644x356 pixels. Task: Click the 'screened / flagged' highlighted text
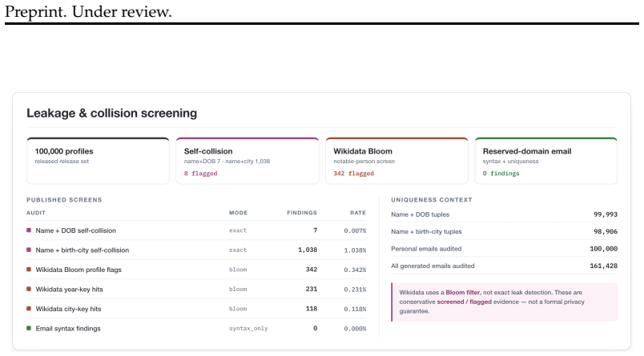tap(464, 302)
